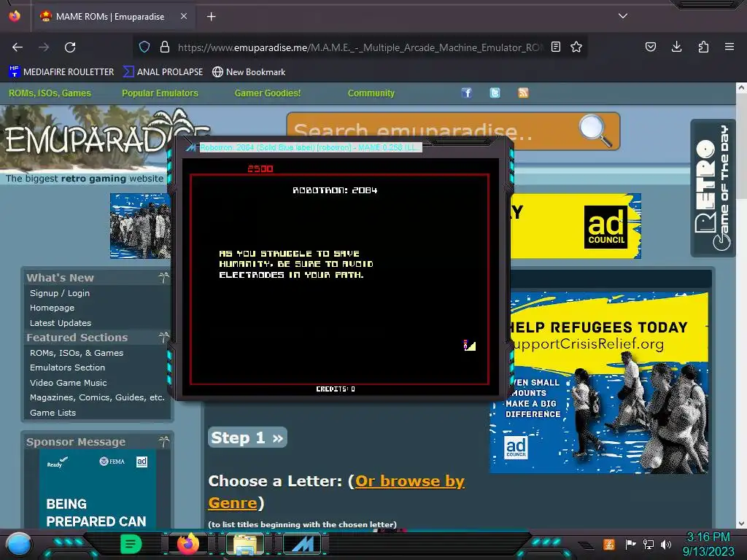The height and width of the screenshot is (560, 747).
Task: Open the Popular Emulators menu
Action: (160, 93)
